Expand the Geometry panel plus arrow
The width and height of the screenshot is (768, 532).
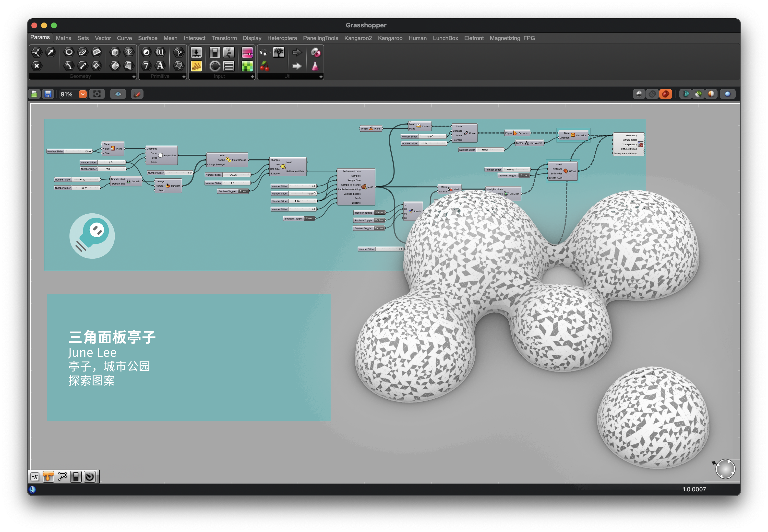pyautogui.click(x=134, y=77)
